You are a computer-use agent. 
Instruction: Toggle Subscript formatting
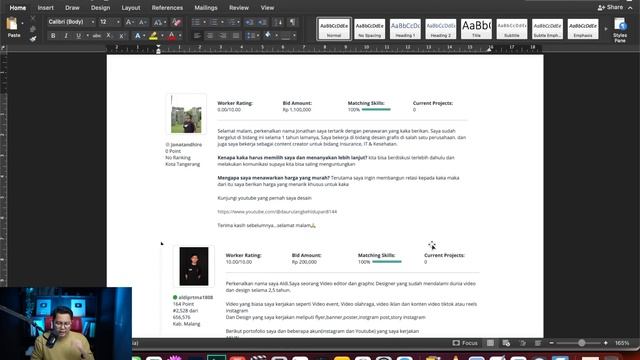coord(109,36)
